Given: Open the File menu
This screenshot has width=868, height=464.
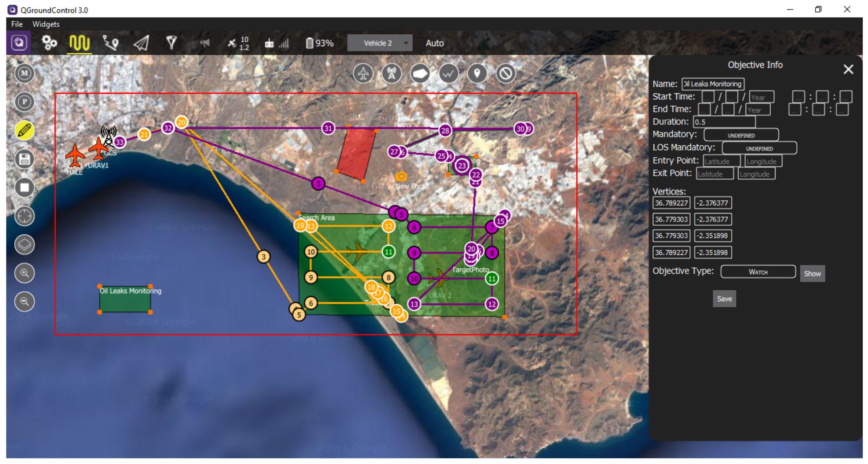Looking at the screenshot, I should 17,24.
